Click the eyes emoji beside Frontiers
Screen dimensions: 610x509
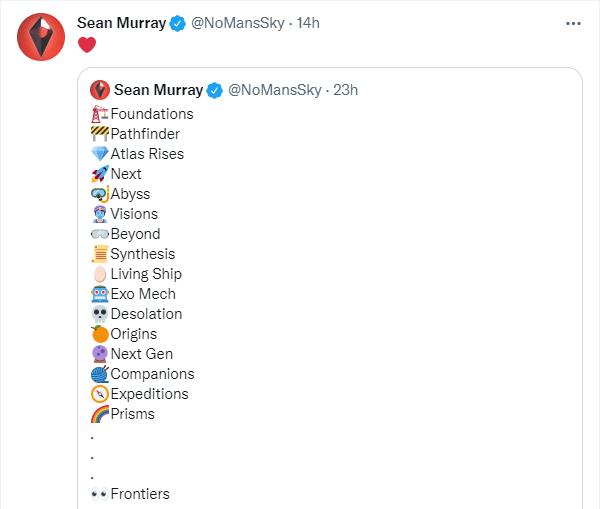pos(99,494)
